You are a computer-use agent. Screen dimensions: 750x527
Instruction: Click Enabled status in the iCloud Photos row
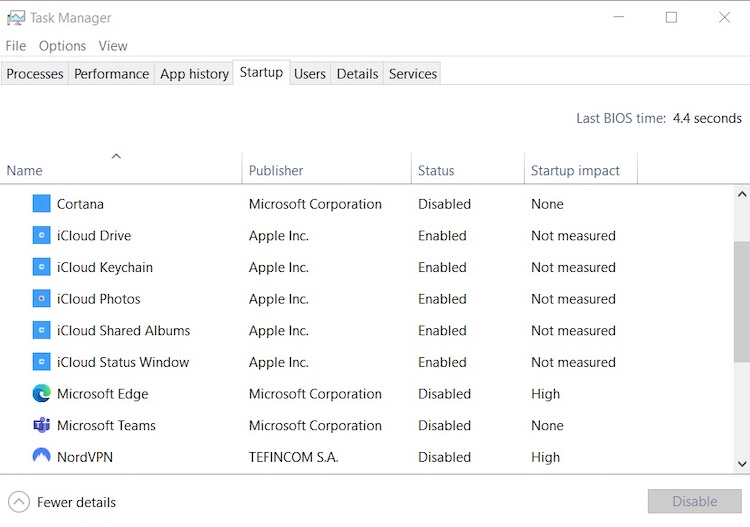coord(442,299)
